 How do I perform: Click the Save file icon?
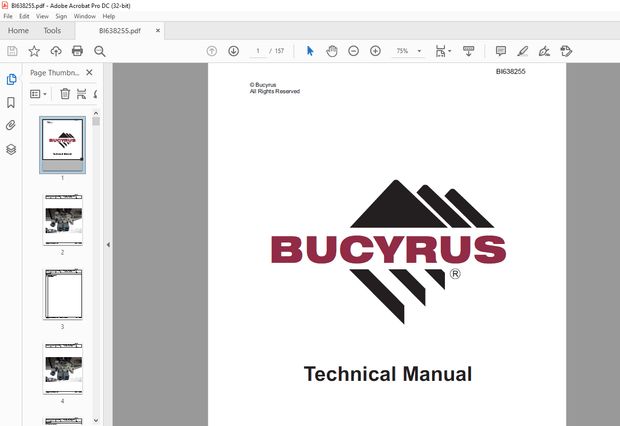click(x=12, y=51)
